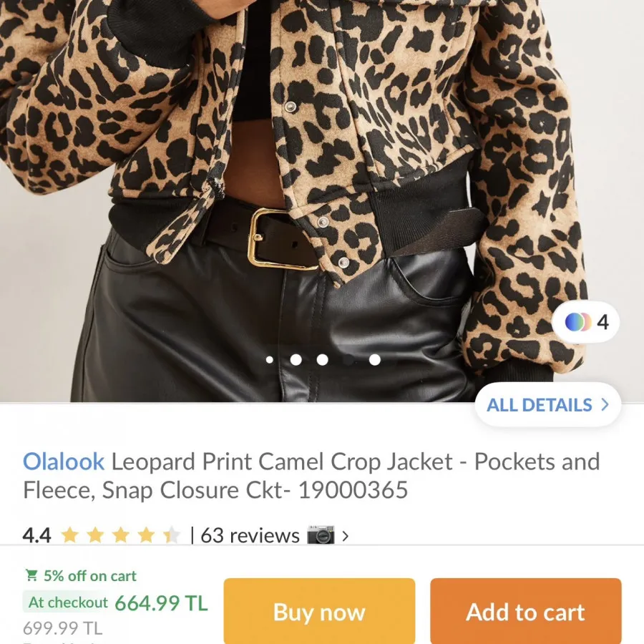
Task: Select the third gold rating star
Action: (121, 535)
